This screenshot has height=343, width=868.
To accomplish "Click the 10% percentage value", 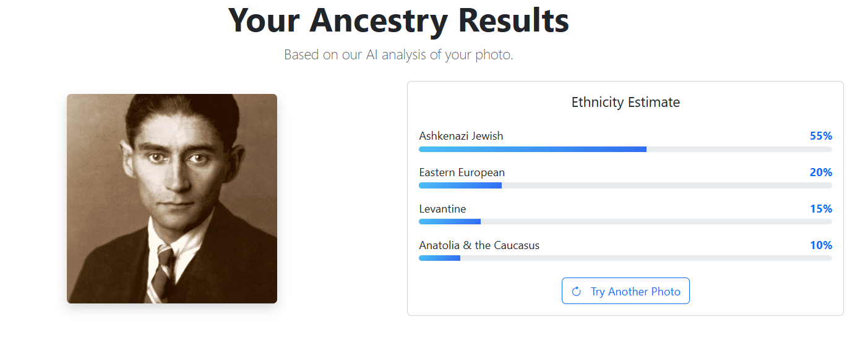I will pyautogui.click(x=820, y=245).
